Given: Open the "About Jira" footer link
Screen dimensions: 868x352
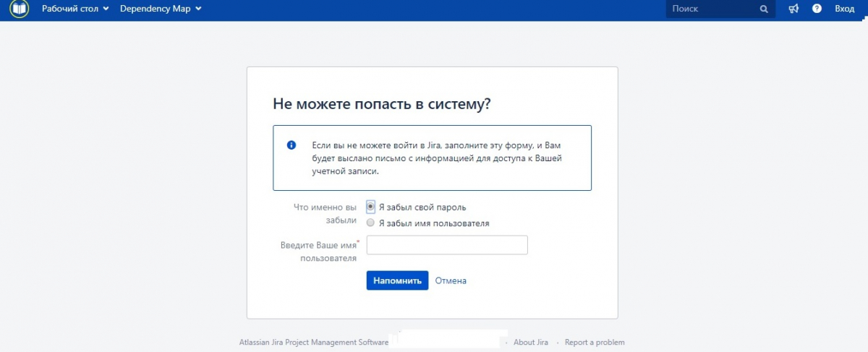Looking at the screenshot, I should (x=531, y=343).
